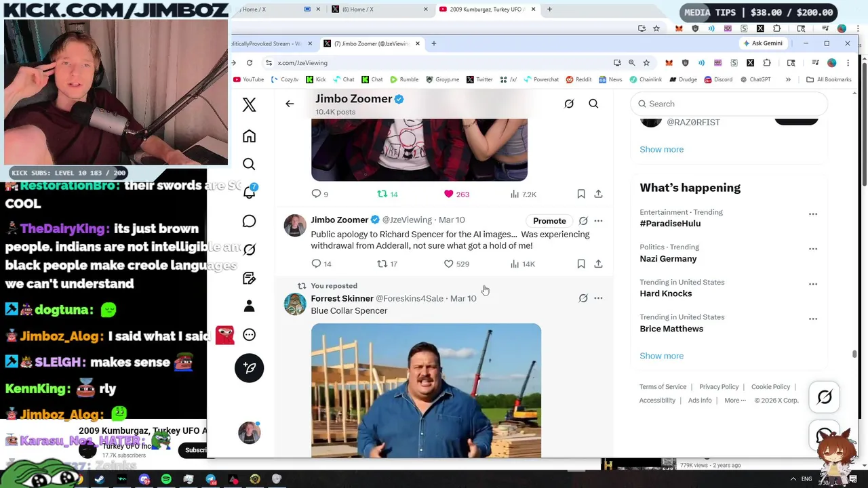This screenshot has width=868, height=488.
Task: Bookmark the post with 7.2K views
Action: click(x=581, y=194)
